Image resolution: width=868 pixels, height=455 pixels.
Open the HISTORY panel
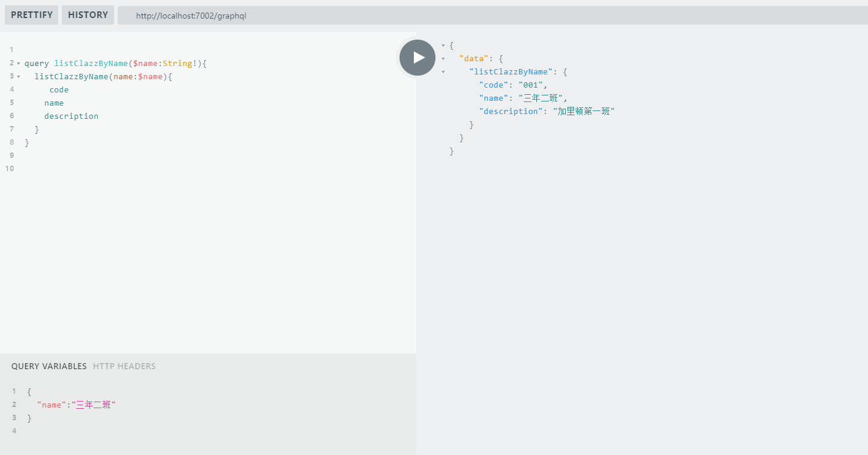pyautogui.click(x=88, y=15)
